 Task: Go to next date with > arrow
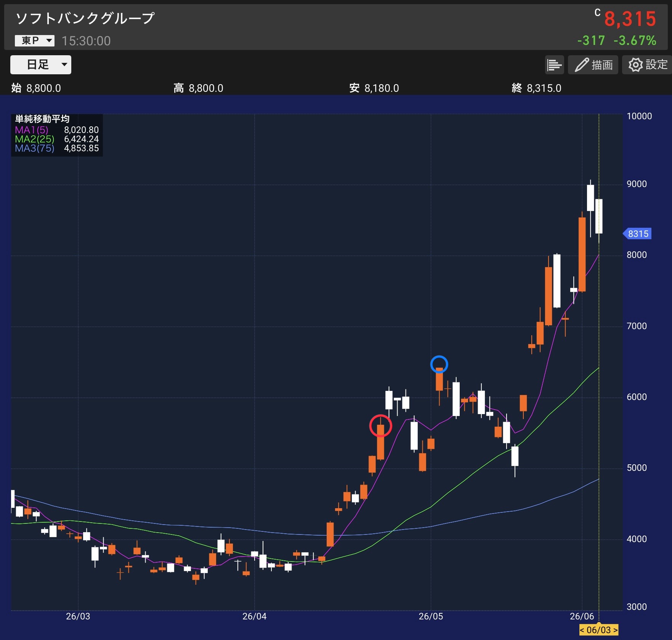615,630
